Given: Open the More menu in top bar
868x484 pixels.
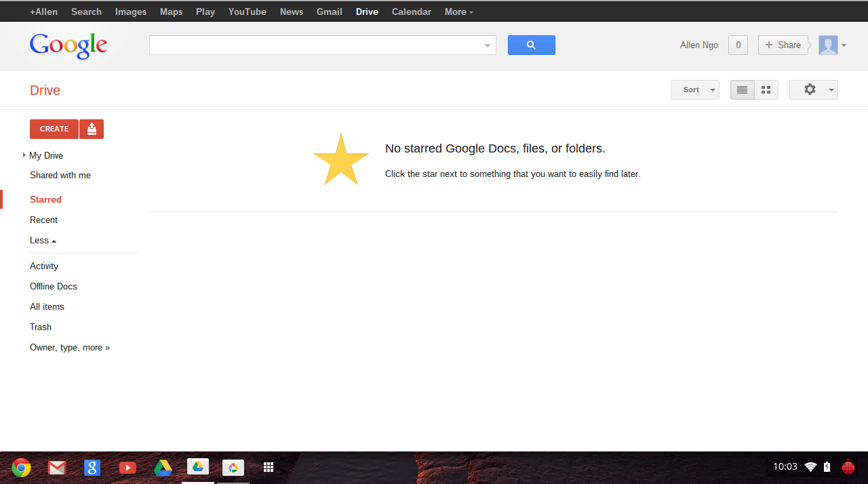Looking at the screenshot, I should pyautogui.click(x=458, y=12).
